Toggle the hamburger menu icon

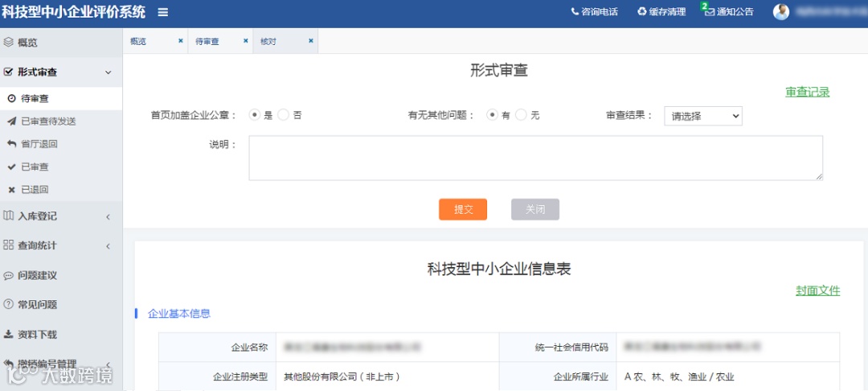(162, 12)
